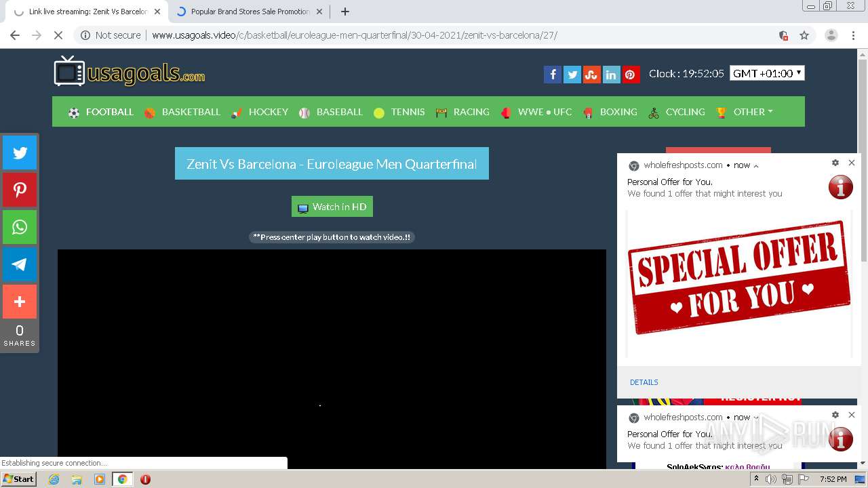Open DETAILS link in first notification
The width and height of the screenshot is (868, 488).
(644, 382)
